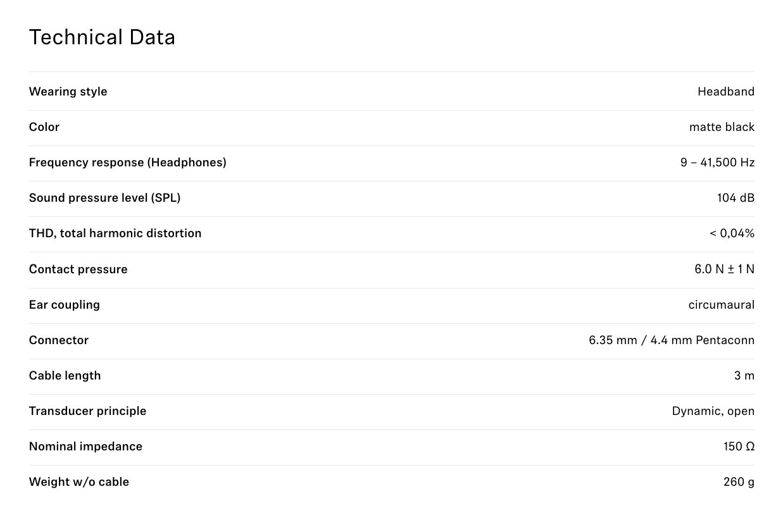Select the Frequency response (Headphones) label

(x=127, y=163)
